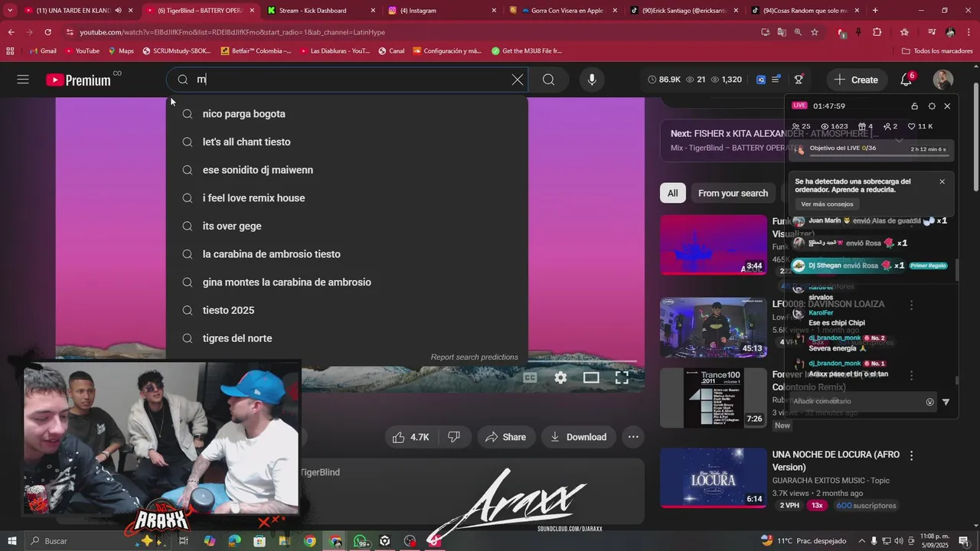
Task: Click inside the YouTube search field
Action: [348, 80]
